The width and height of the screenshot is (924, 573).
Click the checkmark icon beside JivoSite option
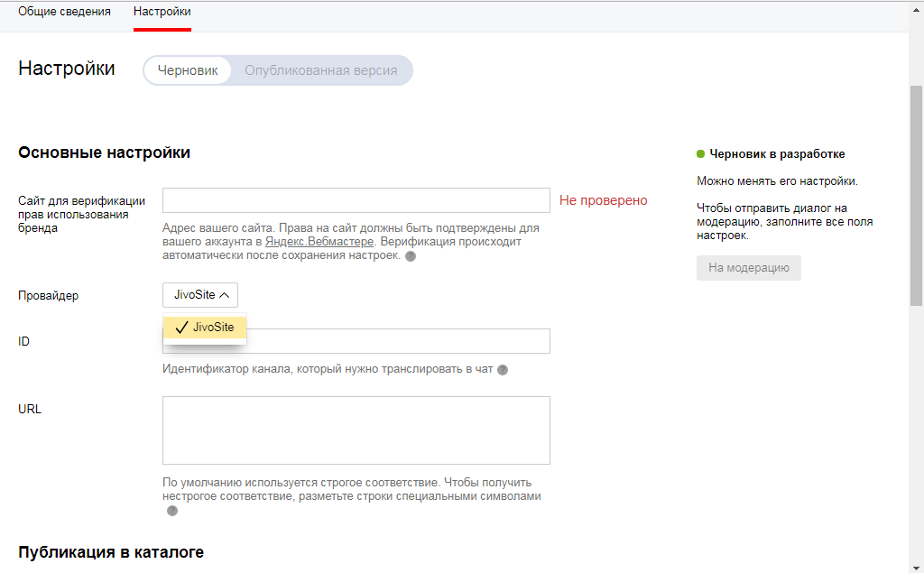[x=181, y=328]
